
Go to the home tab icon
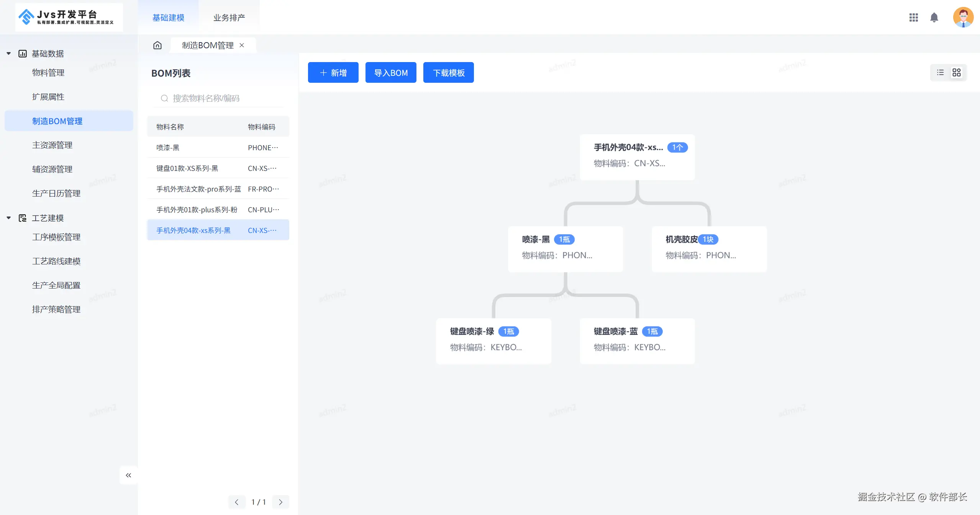click(x=157, y=45)
